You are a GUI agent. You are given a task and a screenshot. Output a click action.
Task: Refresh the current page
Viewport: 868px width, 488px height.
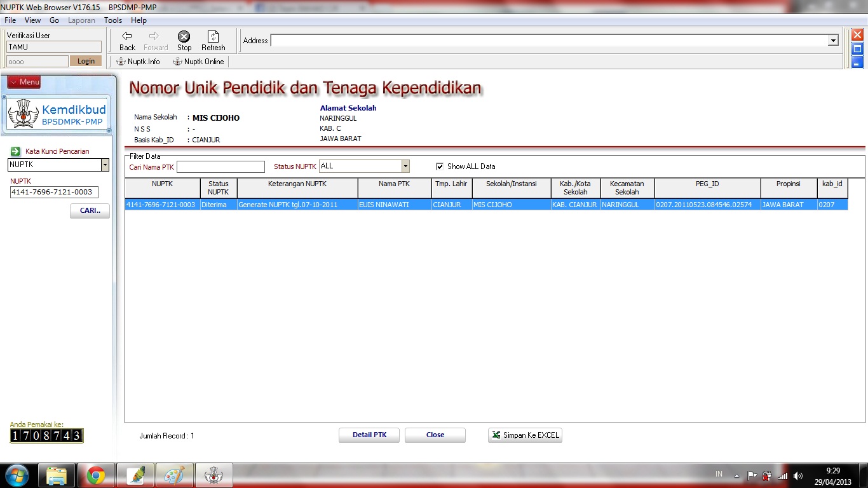(214, 41)
